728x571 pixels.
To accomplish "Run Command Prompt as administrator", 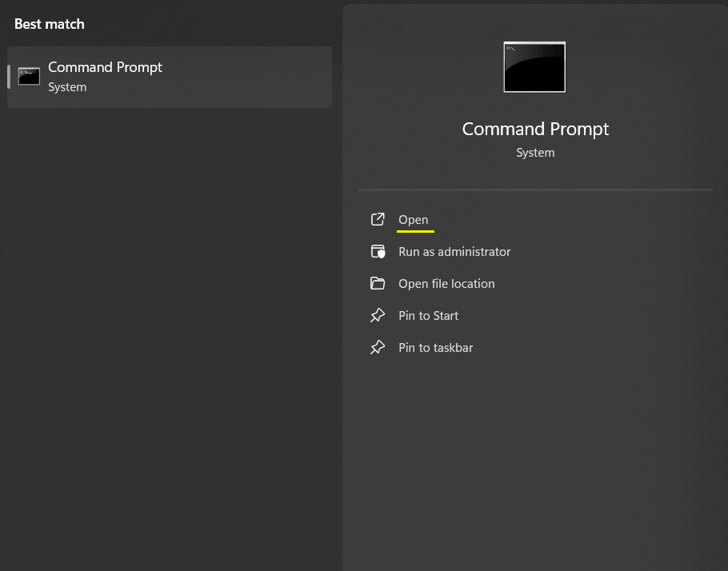I will pyautogui.click(x=454, y=251).
